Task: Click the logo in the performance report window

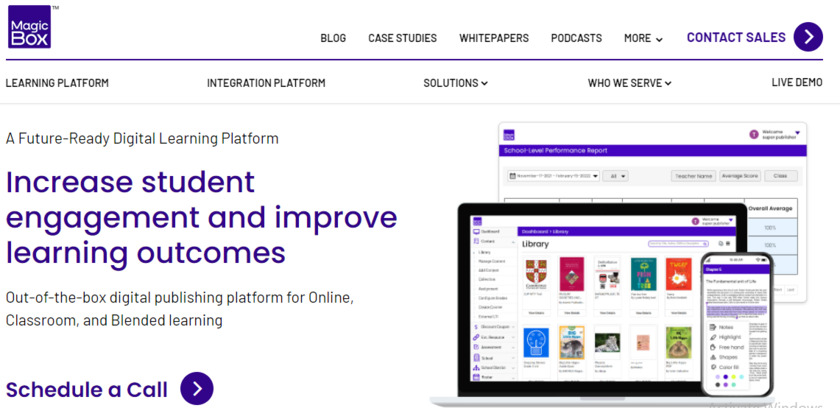Action: pyautogui.click(x=509, y=135)
